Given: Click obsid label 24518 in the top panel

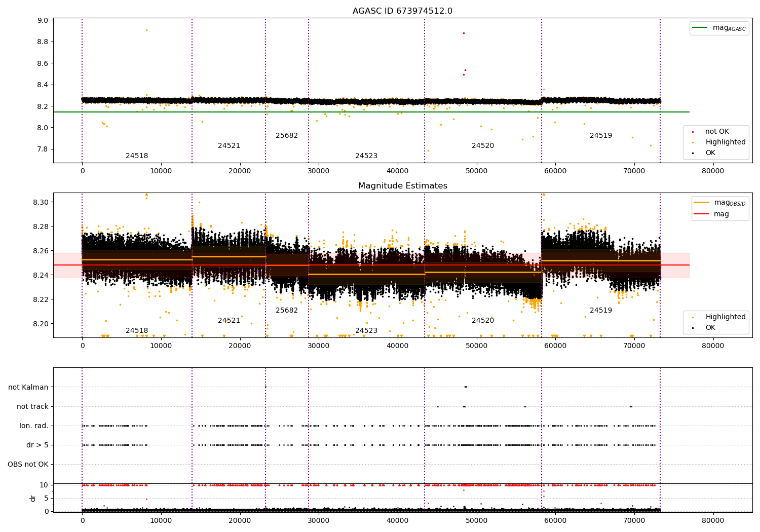Looking at the screenshot, I should tap(137, 156).
